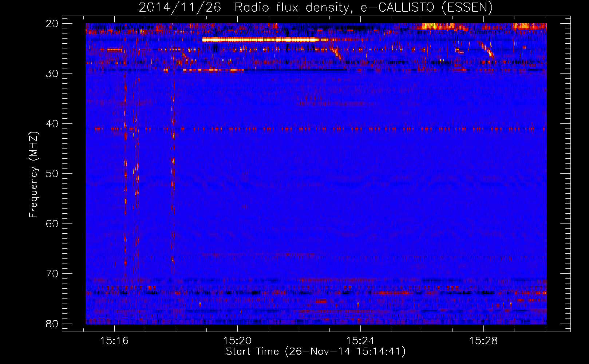Select the 70 MHz frequency tick label
The height and width of the screenshot is (364, 589).
52,274
